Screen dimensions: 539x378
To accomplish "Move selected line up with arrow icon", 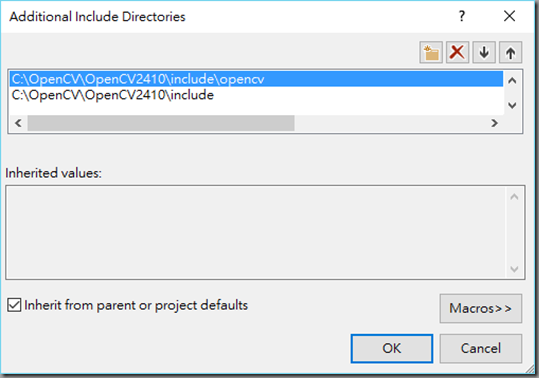I will pos(510,53).
